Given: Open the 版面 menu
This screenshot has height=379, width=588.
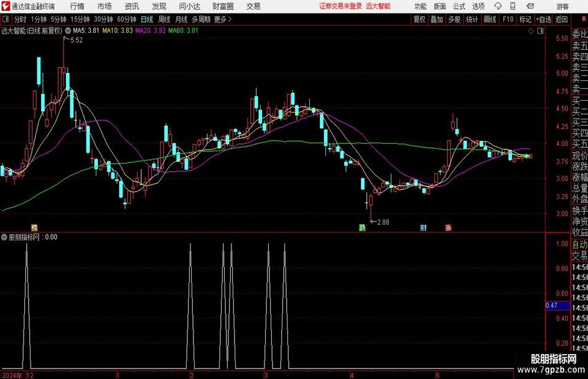Looking at the screenshot, I should pyautogui.click(x=439, y=6).
